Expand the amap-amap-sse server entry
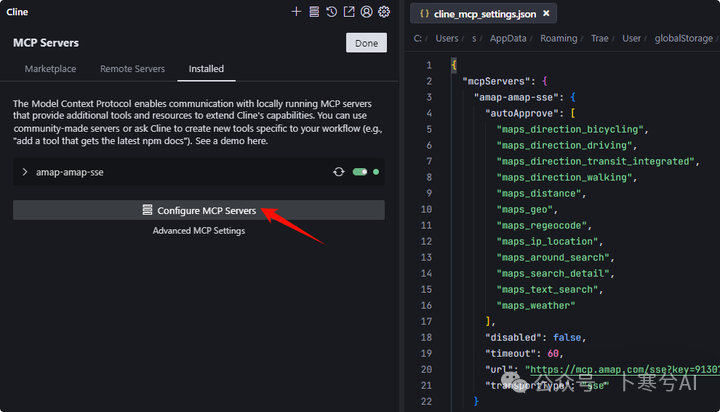This screenshot has width=720, height=412. coord(25,172)
